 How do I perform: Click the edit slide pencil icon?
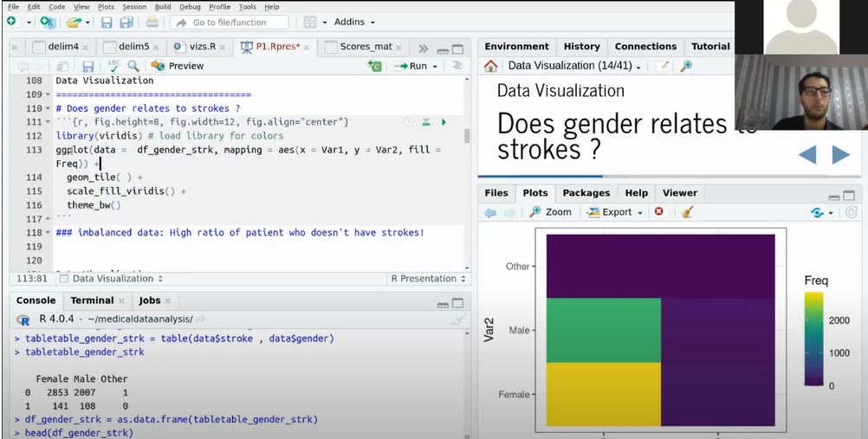click(662, 66)
